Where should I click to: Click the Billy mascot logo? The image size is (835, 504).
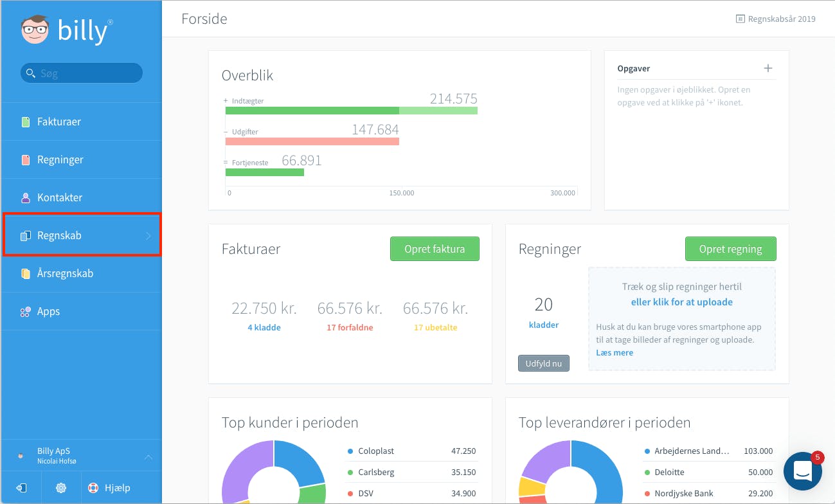[35, 30]
